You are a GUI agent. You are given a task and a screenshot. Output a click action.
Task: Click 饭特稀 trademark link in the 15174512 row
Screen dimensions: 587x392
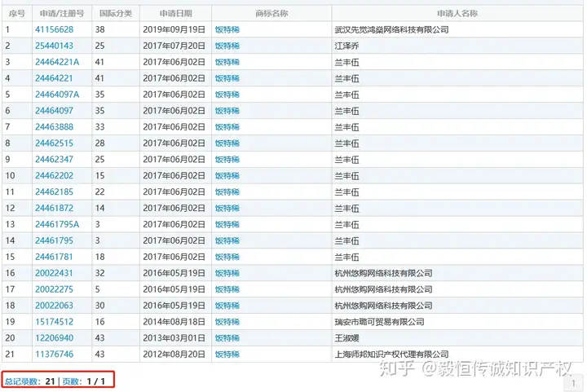coord(227,322)
